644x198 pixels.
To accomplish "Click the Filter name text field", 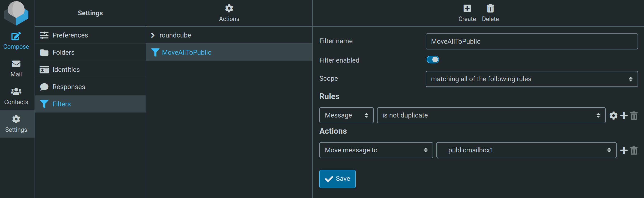I will pos(531,41).
